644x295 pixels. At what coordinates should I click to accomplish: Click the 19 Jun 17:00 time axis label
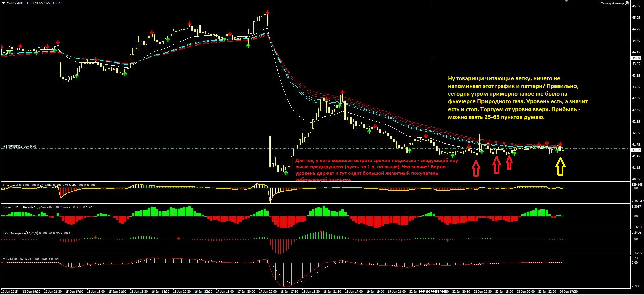354,291
